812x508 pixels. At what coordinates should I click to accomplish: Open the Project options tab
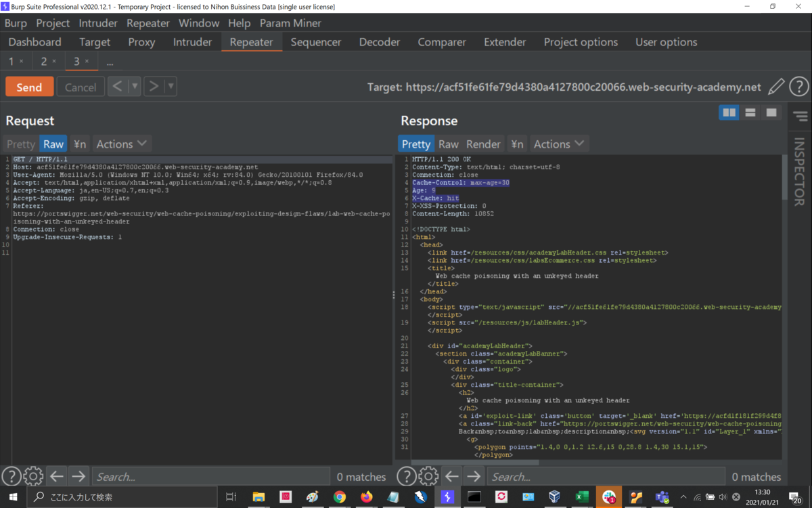(581, 42)
